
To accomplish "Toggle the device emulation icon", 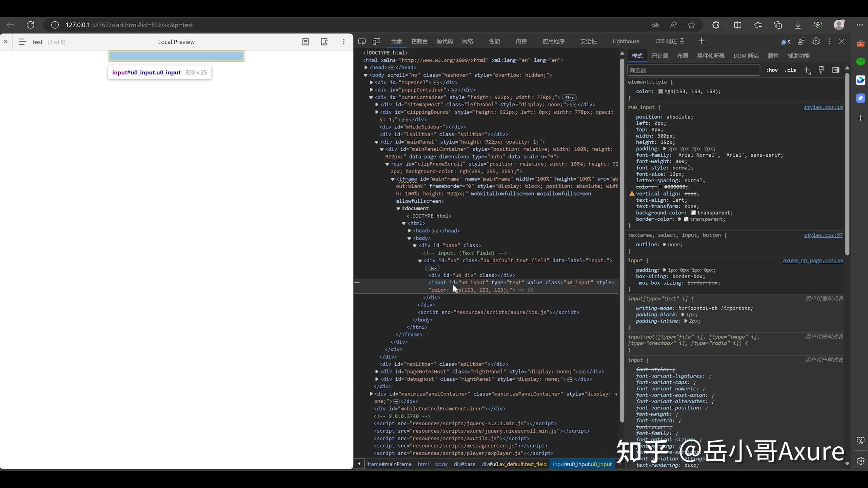I will (376, 41).
